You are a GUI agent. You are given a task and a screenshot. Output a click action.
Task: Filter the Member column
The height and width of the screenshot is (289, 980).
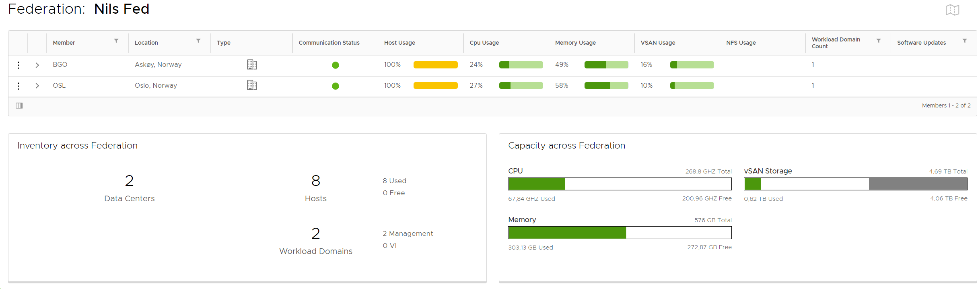[116, 41]
